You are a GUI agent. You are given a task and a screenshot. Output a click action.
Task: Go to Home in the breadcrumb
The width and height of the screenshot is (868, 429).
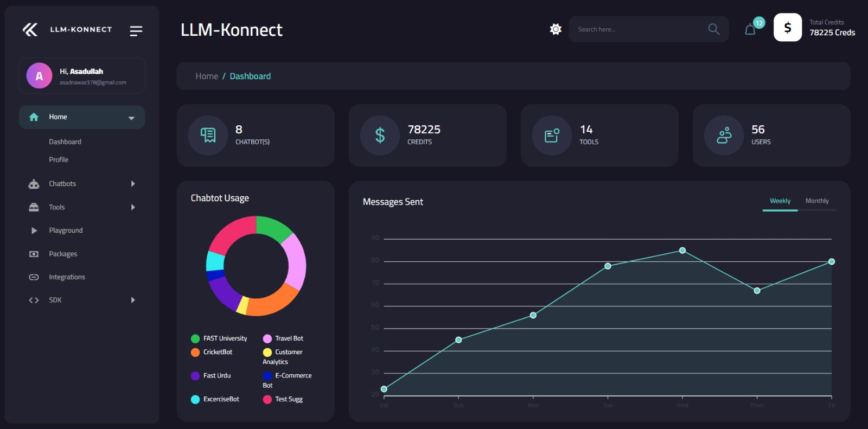(x=207, y=76)
